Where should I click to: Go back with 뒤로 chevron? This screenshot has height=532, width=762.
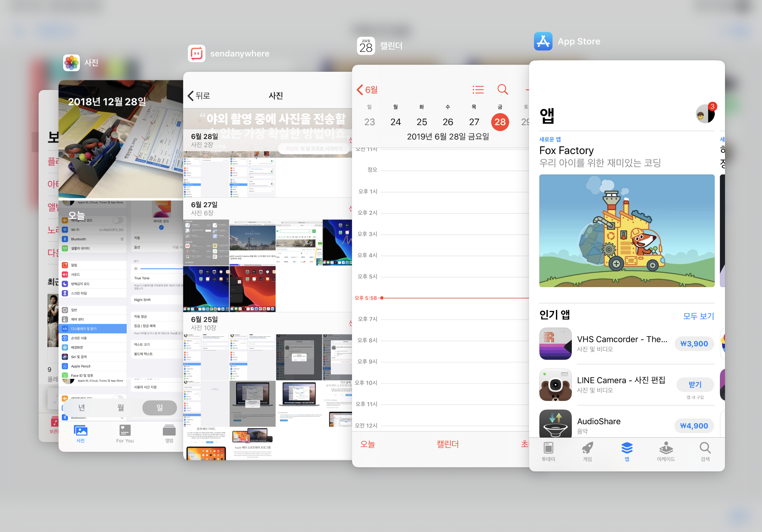click(199, 96)
